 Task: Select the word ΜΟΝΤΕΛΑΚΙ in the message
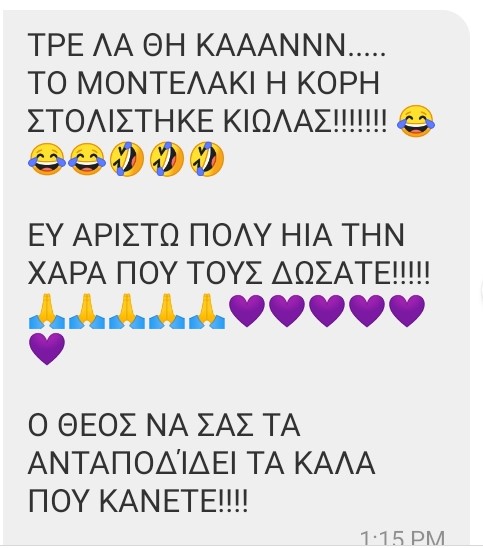tap(166, 83)
